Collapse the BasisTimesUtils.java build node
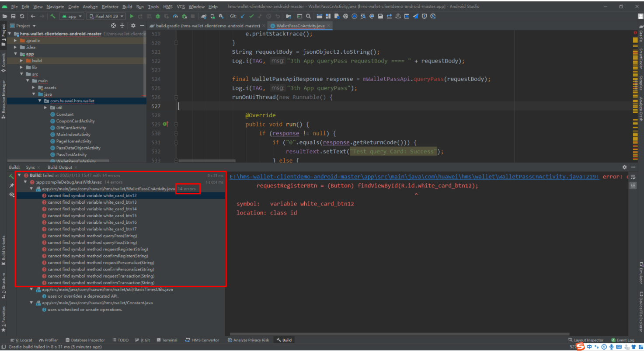 31,289
